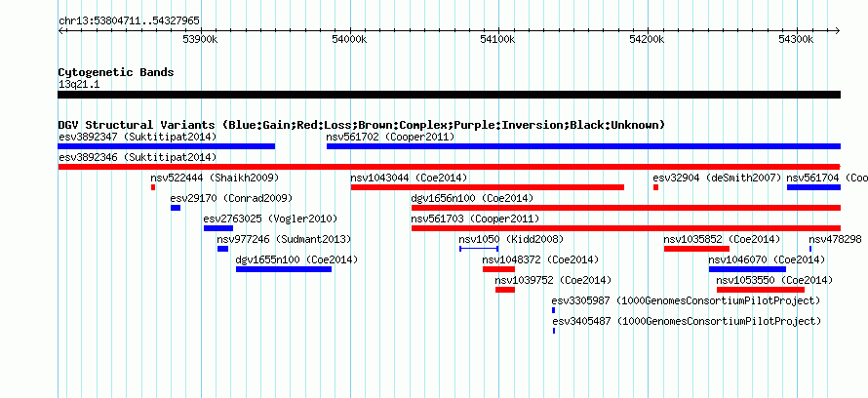The height and width of the screenshot is (398, 868).
Task: Open the nsv478298 variant label
Action: (x=835, y=239)
